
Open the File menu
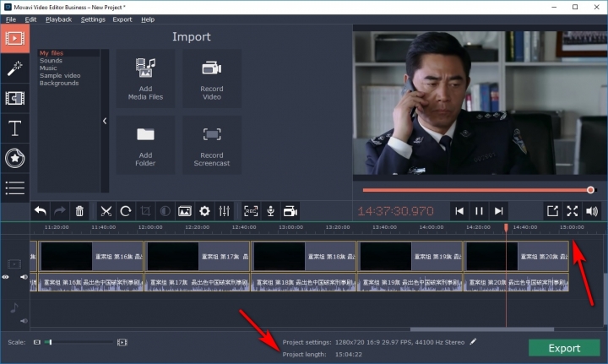11,19
